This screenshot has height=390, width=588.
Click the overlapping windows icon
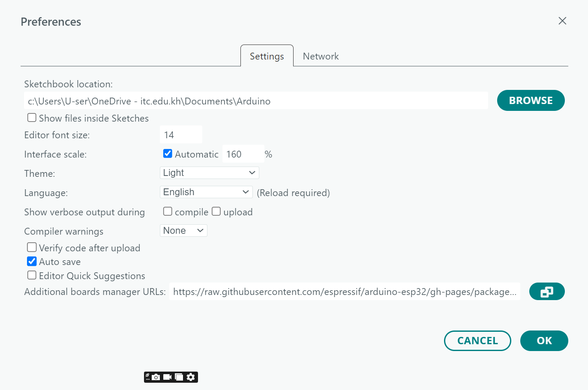(x=179, y=377)
